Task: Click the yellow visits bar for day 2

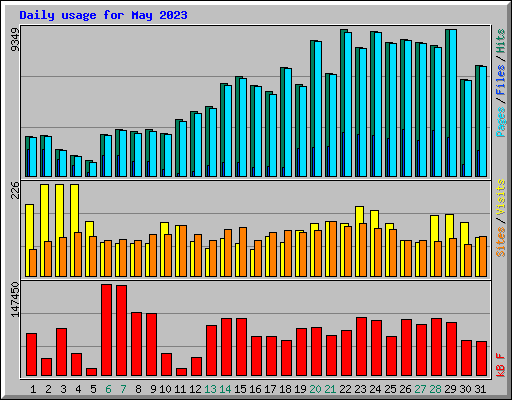Action: tap(44, 213)
